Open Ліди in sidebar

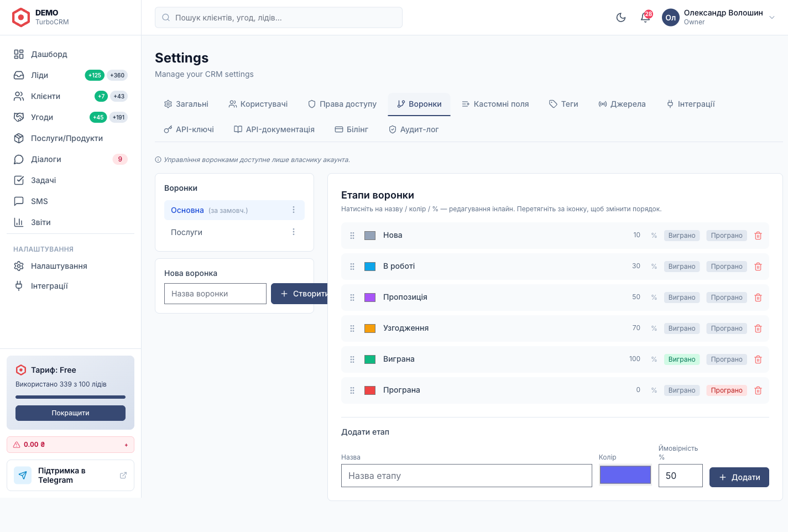pos(70,75)
